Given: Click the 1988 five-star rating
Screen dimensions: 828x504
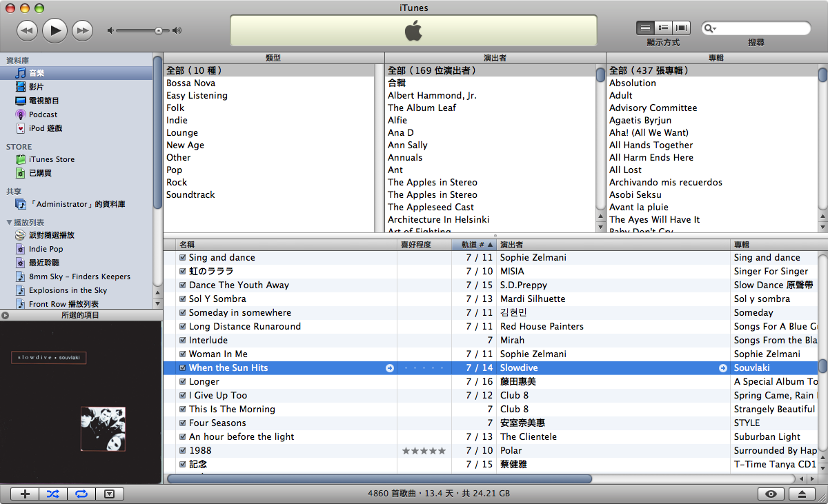Looking at the screenshot, I should coord(424,451).
